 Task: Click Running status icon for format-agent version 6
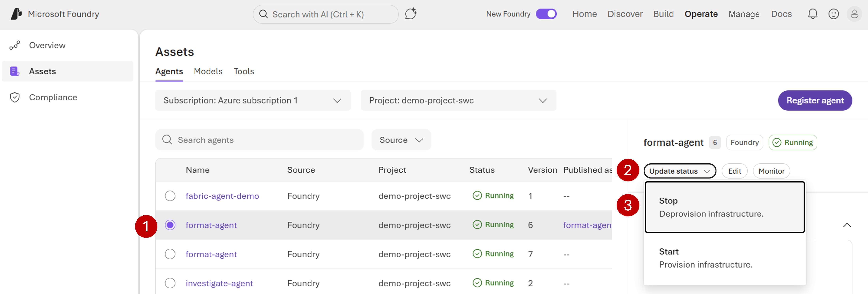pyautogui.click(x=477, y=225)
